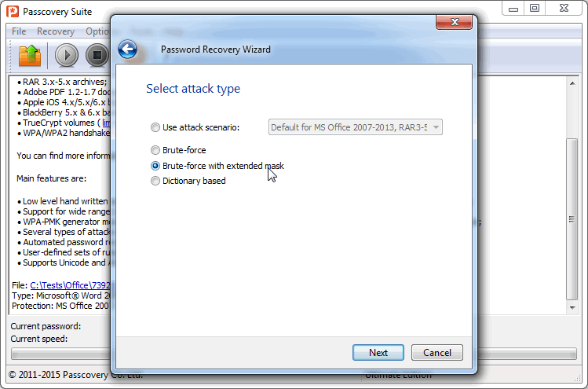The width and height of the screenshot is (588, 389).
Task: Open the attack scenario dropdown list
Action: (x=355, y=127)
